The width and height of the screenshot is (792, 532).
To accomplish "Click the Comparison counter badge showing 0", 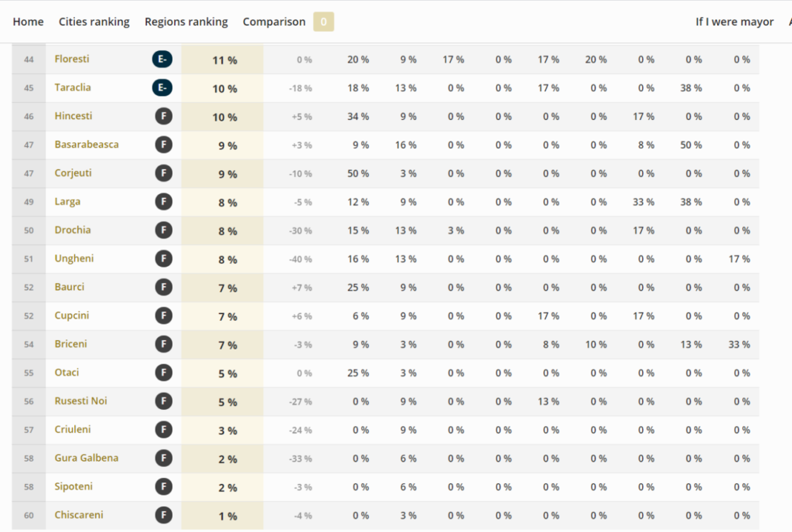I will pos(324,22).
